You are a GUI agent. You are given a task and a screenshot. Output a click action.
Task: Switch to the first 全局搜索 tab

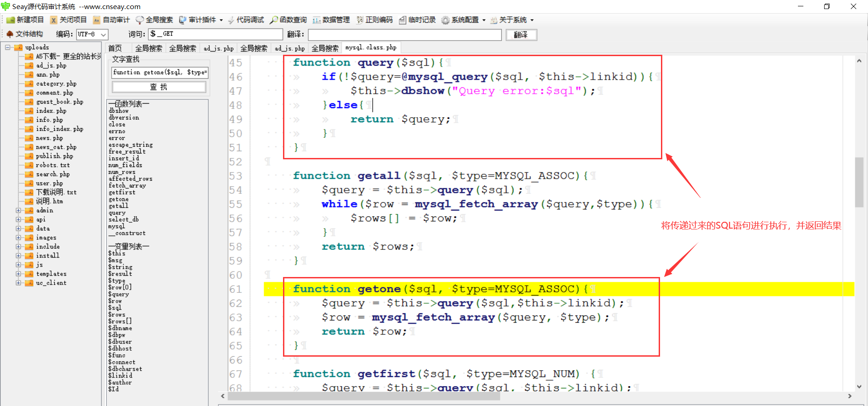click(x=148, y=48)
